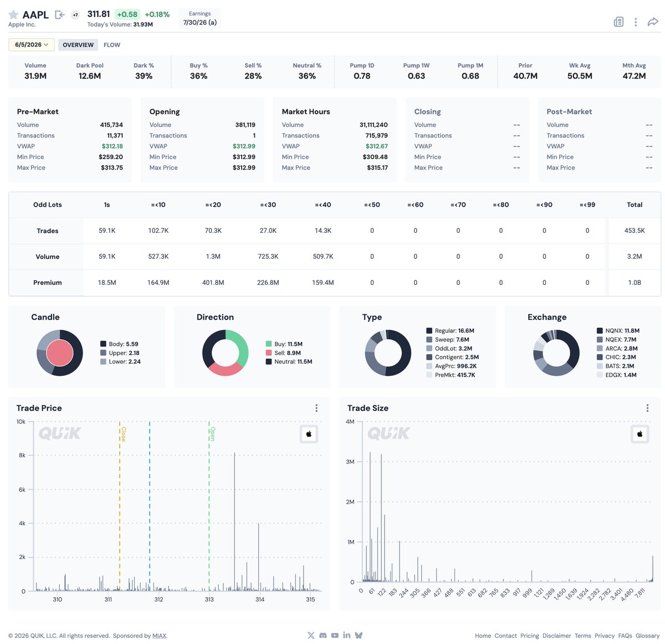Viewport: 665px width, 644px height.
Task: Star AAPL as a favorite
Action: click(13, 14)
